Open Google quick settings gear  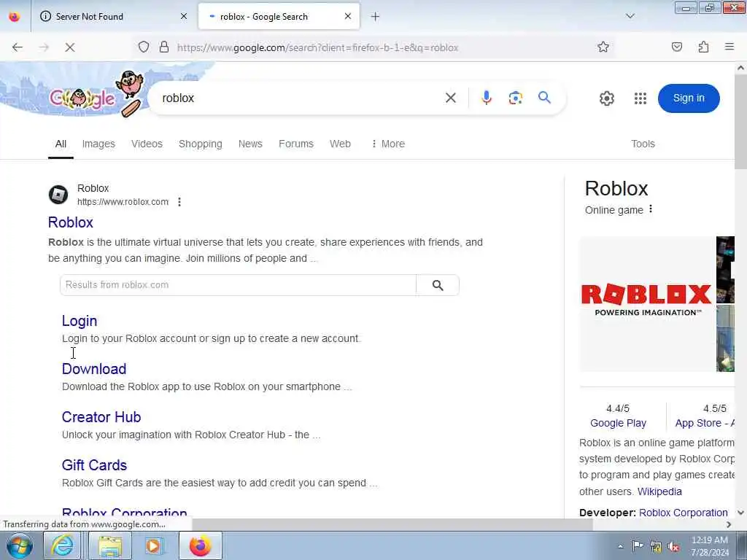606,98
